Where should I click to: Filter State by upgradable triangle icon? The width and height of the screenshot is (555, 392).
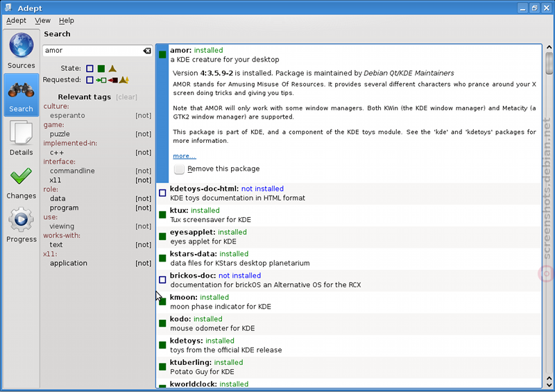pyautogui.click(x=112, y=69)
